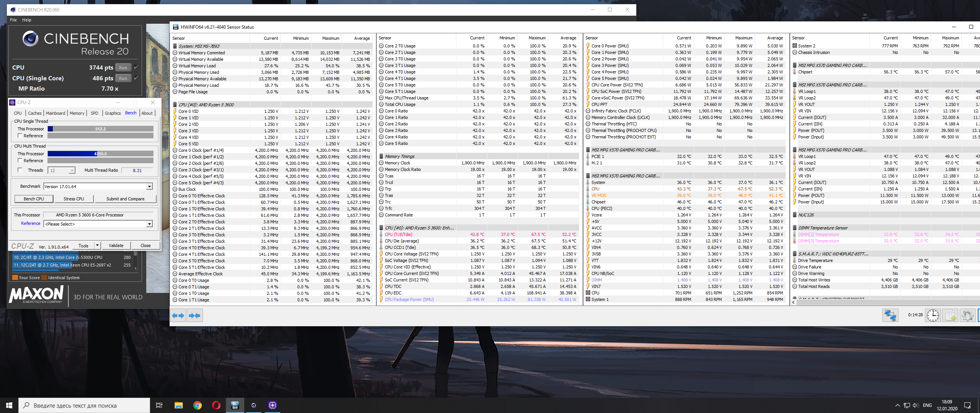Open the Benchmark version dropdown
980x413 pixels.
point(149,187)
